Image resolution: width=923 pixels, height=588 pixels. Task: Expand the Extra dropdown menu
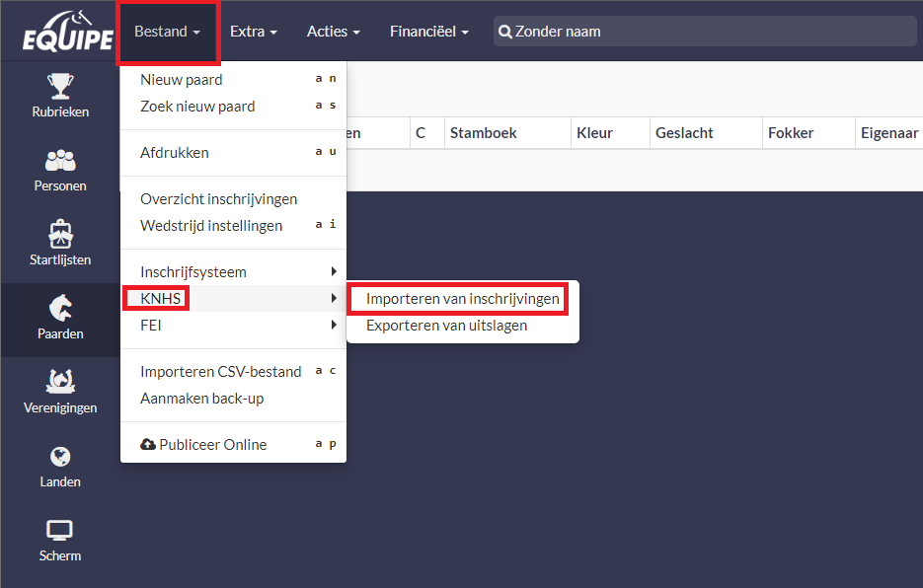tap(253, 32)
